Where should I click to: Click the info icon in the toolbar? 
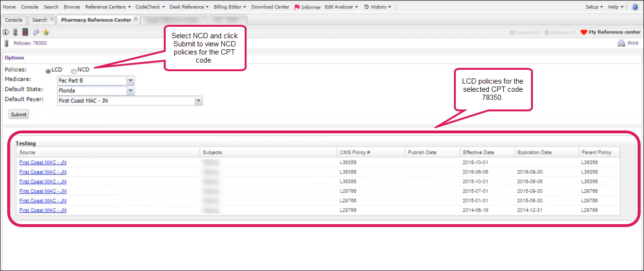tap(6, 33)
